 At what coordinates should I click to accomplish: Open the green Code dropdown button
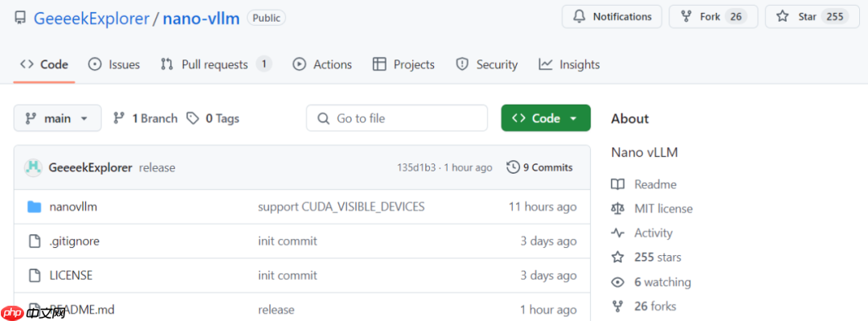545,118
